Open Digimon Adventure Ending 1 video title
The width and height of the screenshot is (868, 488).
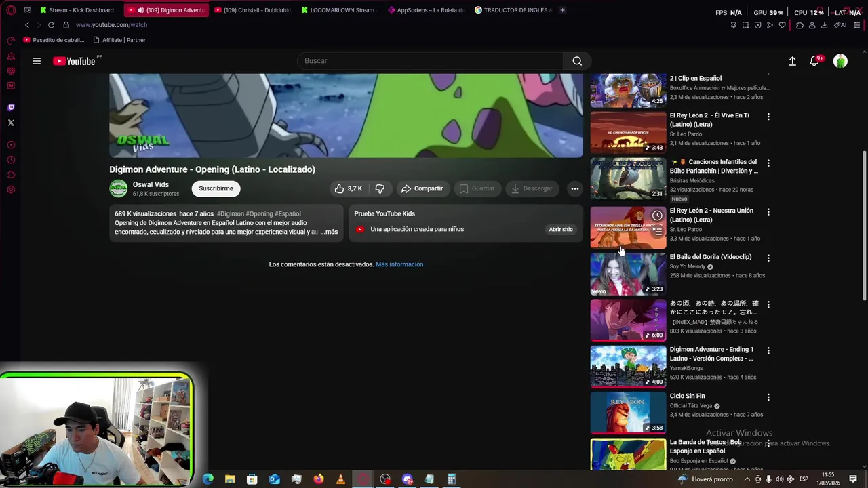(x=711, y=354)
